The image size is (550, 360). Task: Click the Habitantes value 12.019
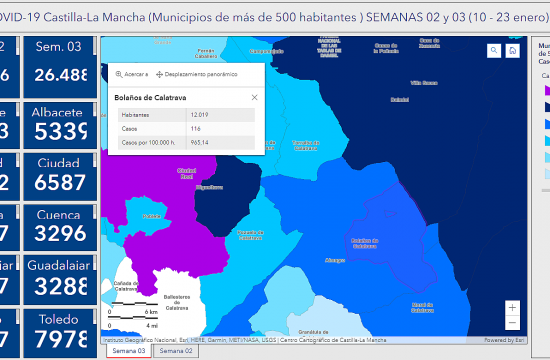pyautogui.click(x=199, y=115)
